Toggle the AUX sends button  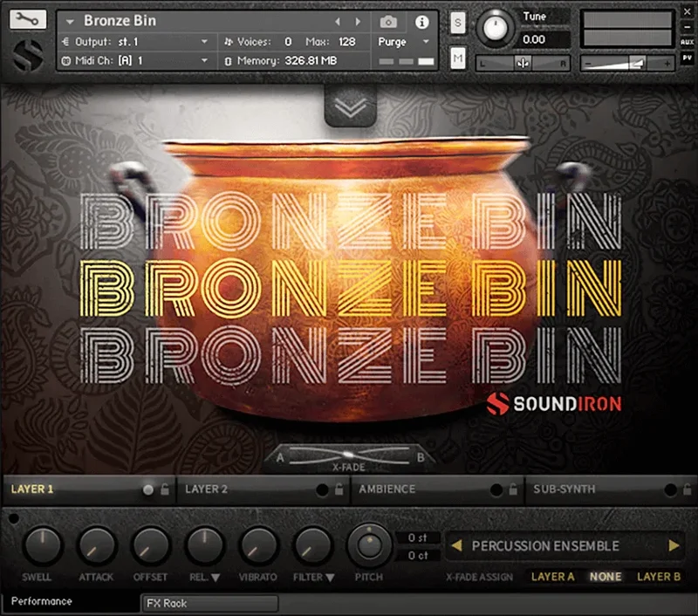(687, 42)
